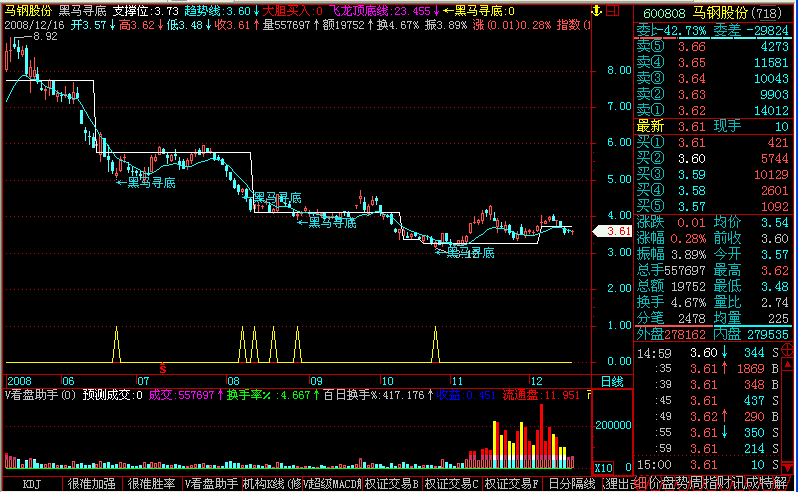Image resolution: width=798 pixels, height=492 pixels.
Task: Click the 12 month marker on the time axis
Action: click(x=536, y=381)
